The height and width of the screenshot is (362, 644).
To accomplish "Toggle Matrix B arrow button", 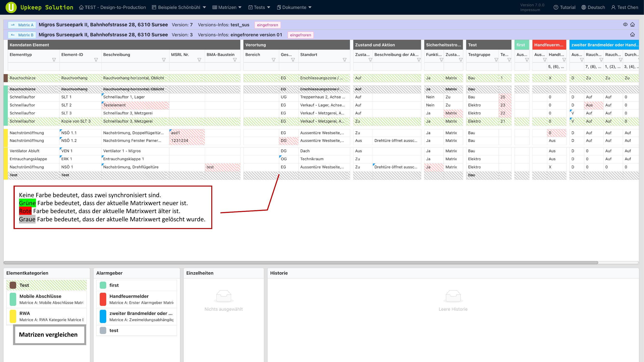I will click(22, 35).
